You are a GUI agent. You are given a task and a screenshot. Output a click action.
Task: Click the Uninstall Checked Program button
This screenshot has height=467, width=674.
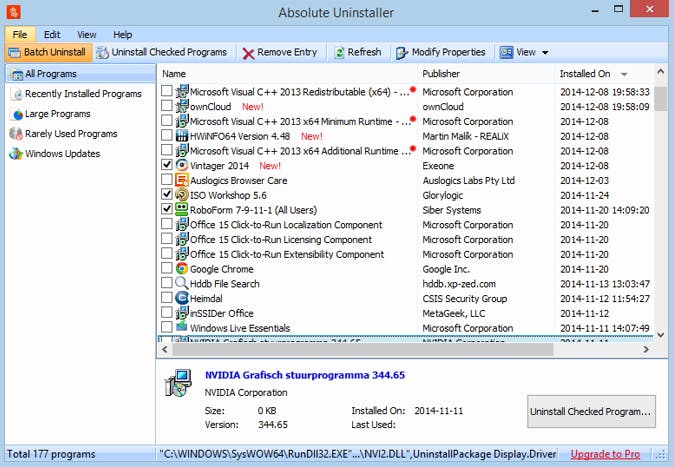[x=591, y=412]
